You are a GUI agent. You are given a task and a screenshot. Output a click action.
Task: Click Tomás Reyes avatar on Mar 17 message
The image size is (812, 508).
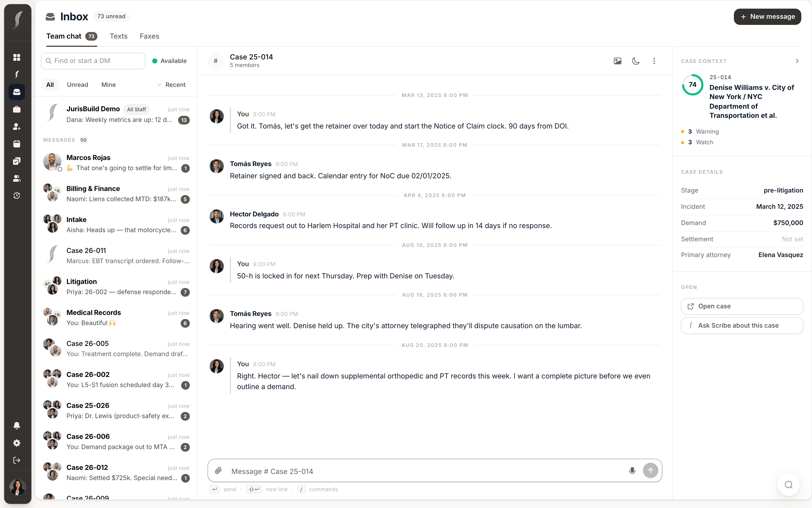[x=217, y=166]
